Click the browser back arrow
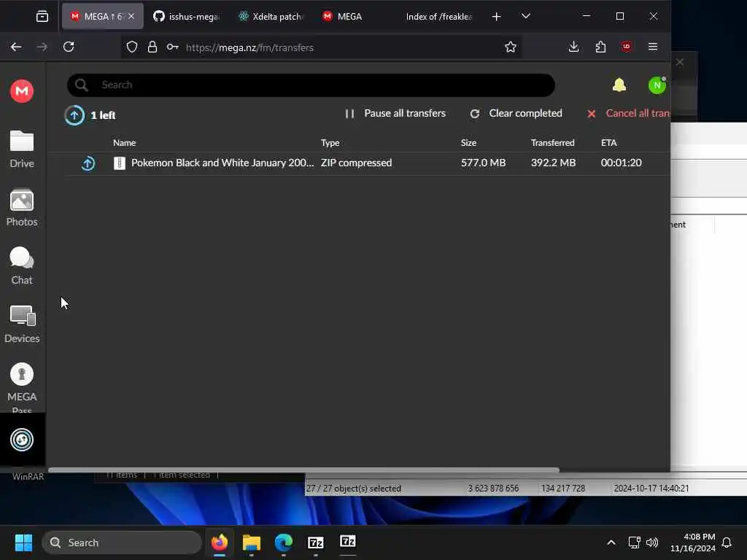Screen dimensions: 747x560 [x=16, y=47]
